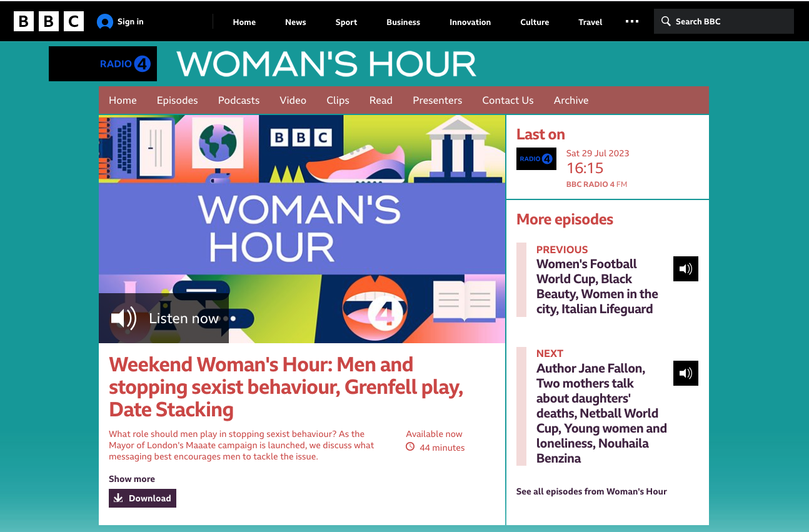Open the Archive tab
809x532 pixels.
tap(571, 100)
